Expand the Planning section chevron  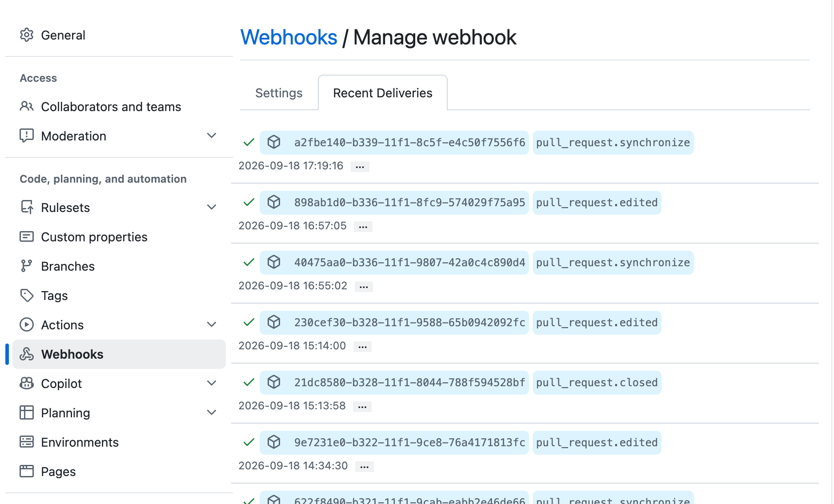tap(212, 412)
